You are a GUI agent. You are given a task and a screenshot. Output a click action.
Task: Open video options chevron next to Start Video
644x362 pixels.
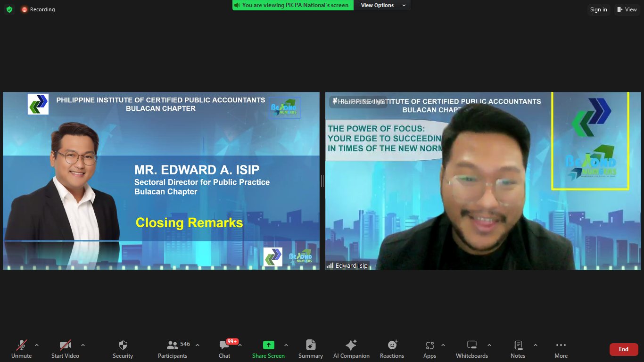(x=83, y=345)
